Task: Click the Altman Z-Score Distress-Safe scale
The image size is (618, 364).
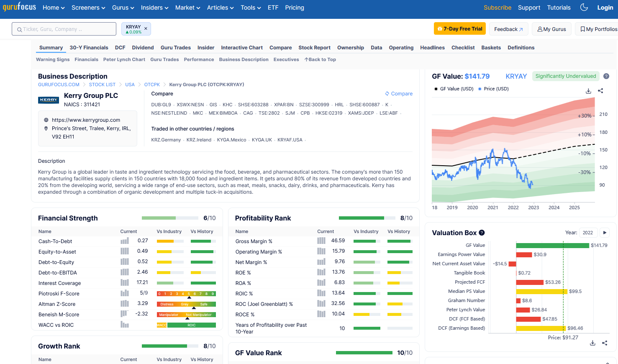Action: pos(186,304)
